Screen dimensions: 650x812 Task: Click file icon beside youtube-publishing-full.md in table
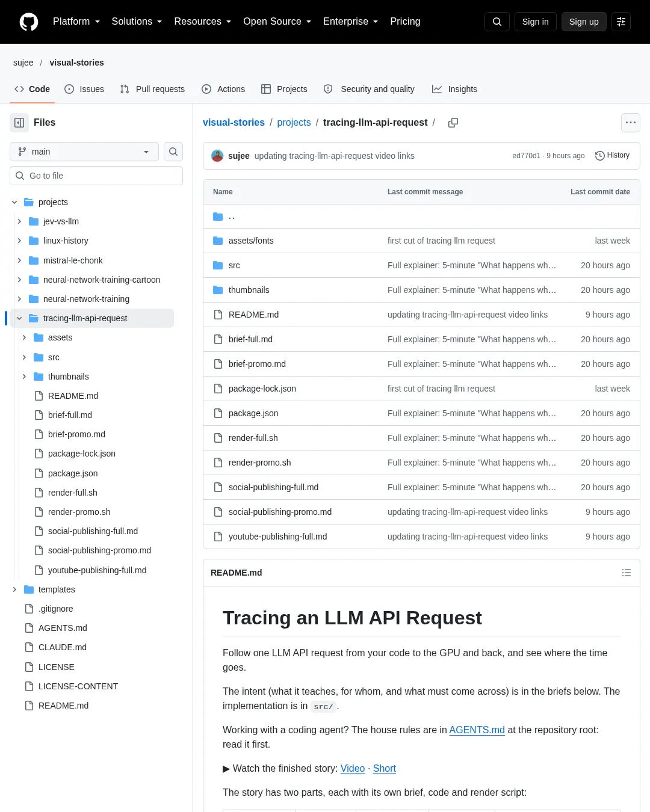coord(218,537)
